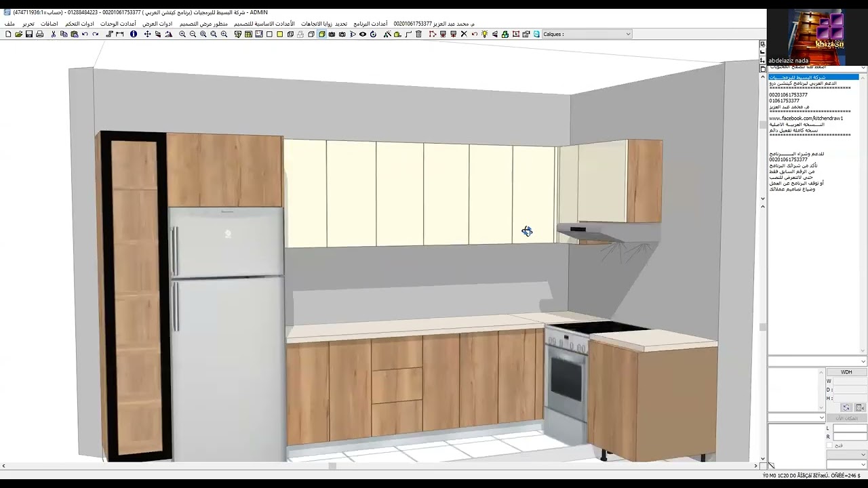Screen dimensions: 868x488
Task: Open the أعدادت البرنامج menu
Action: click(x=370, y=24)
